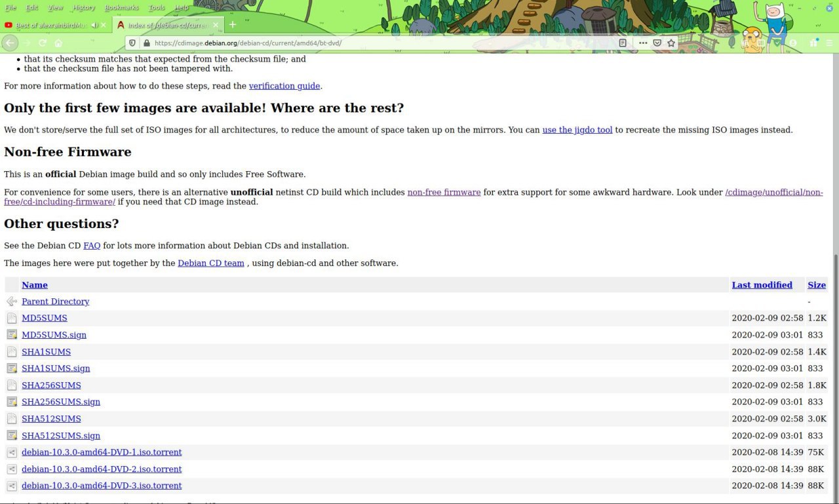Open the MD5SUMS.sign link
Viewport: 839px width, 504px height.
point(54,335)
